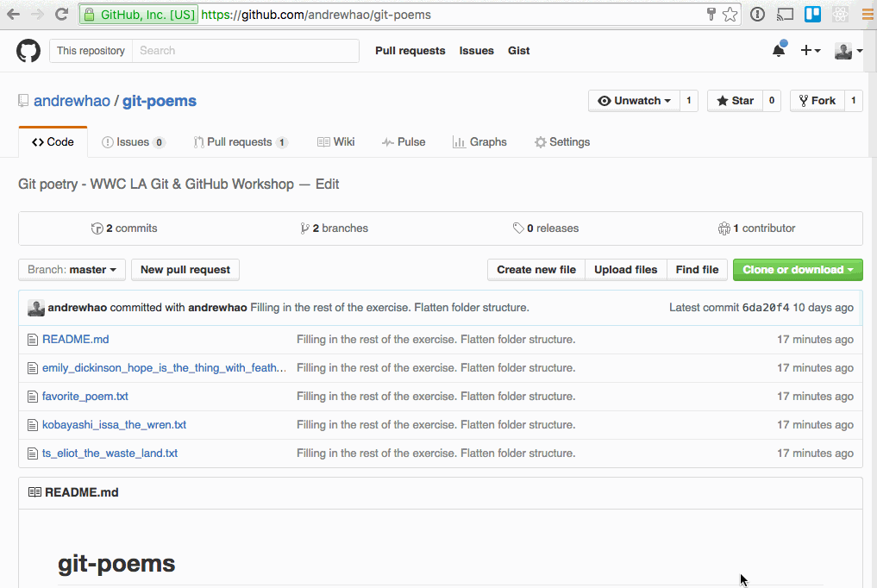Click the 1Password-style circle extension icon
The width and height of the screenshot is (877, 588).
[757, 15]
